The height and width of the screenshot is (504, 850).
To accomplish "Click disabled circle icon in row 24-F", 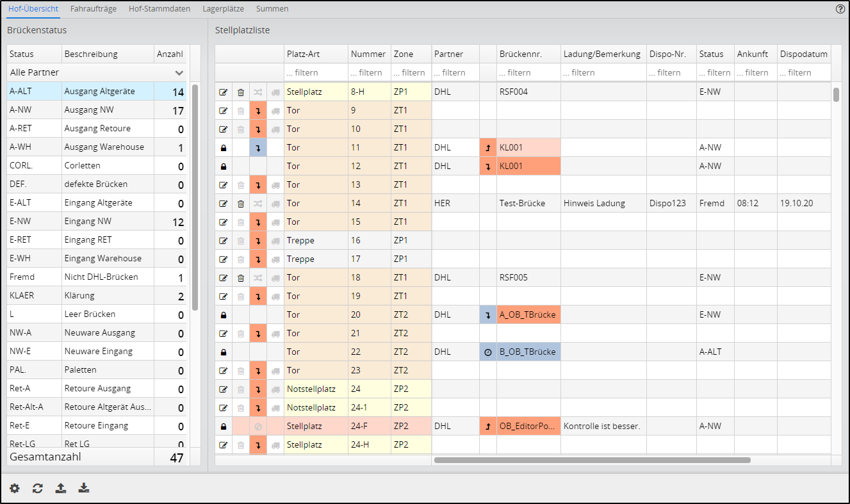I will pos(258,427).
